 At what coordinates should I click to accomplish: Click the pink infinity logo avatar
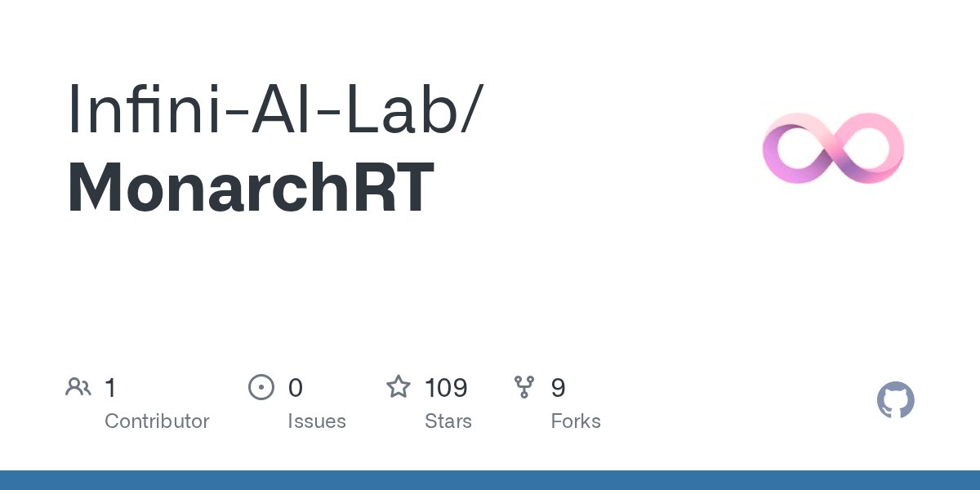coord(833,148)
